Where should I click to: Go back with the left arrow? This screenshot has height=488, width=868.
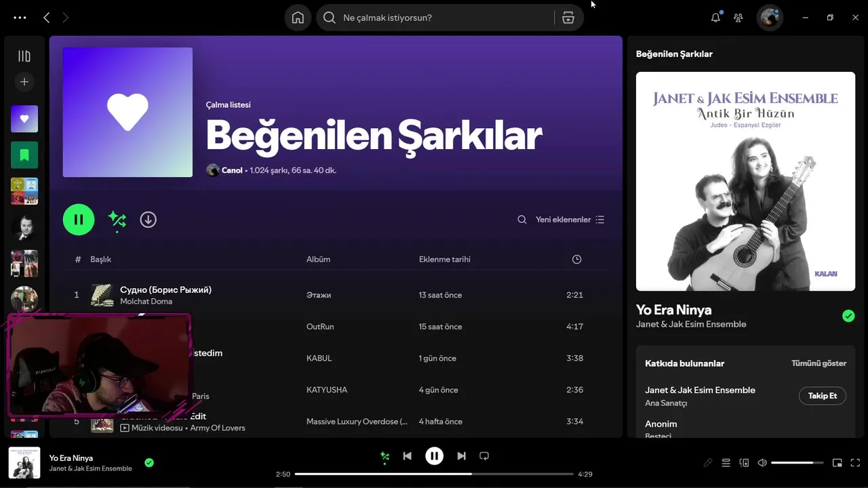click(46, 18)
